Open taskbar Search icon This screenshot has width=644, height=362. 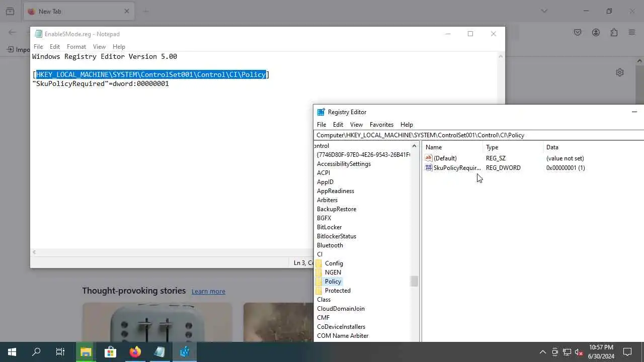pyautogui.click(x=36, y=352)
